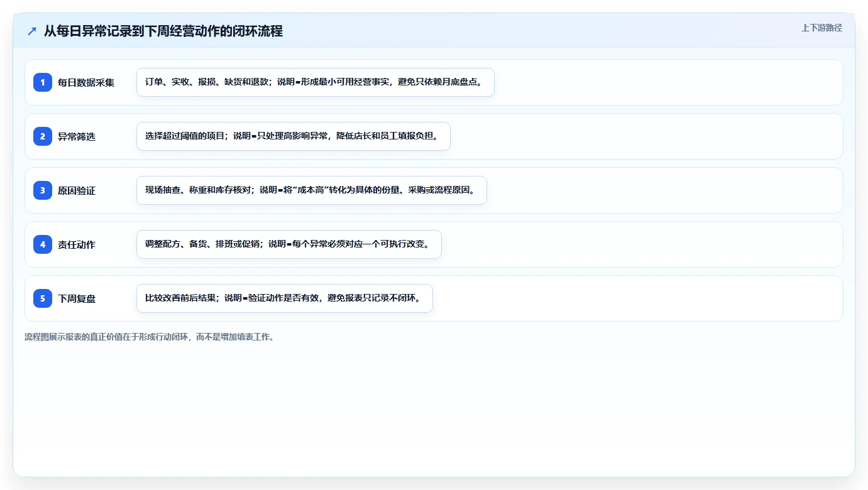Click the description box starting 选择超过阈值的项目
Image resolution: width=868 pixels, height=490 pixels.
(294, 136)
